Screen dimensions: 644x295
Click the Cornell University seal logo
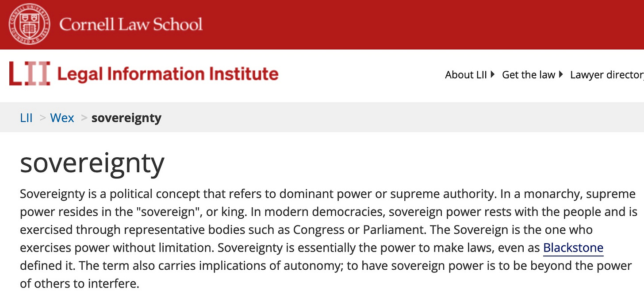(x=29, y=24)
